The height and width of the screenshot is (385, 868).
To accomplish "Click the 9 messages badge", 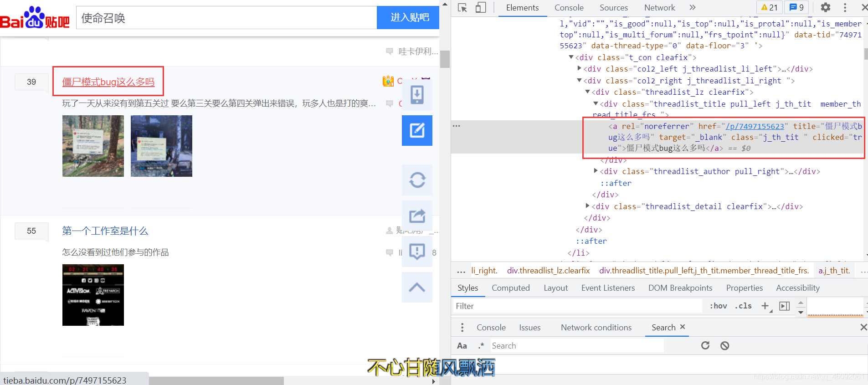I will tap(796, 7).
